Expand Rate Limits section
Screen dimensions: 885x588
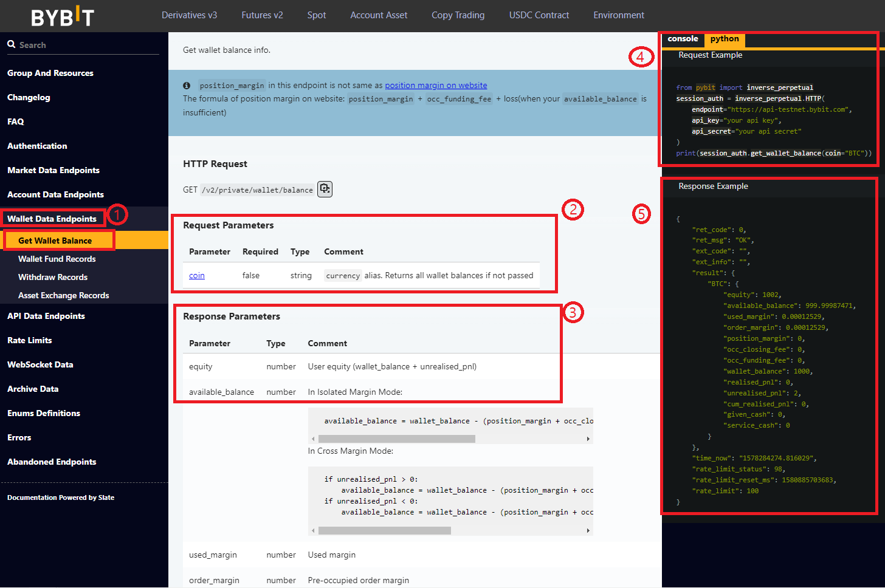coord(30,340)
